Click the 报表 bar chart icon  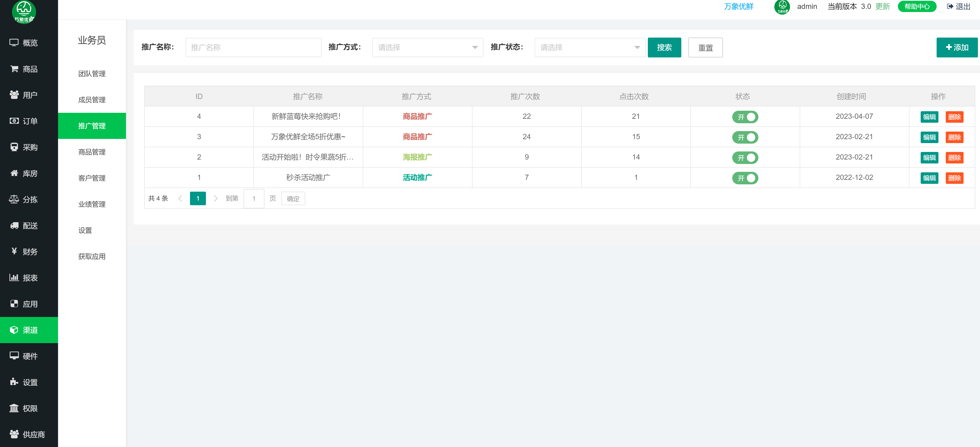[14, 278]
